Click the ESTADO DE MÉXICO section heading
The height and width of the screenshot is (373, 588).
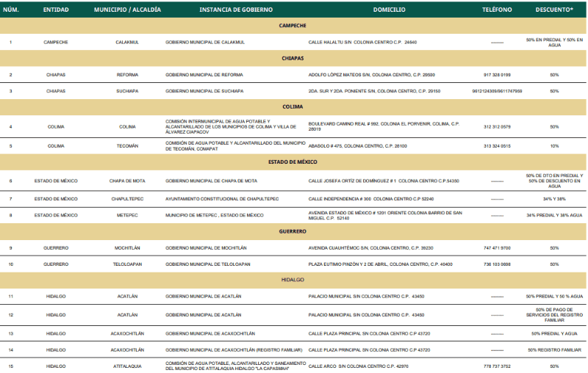point(293,162)
